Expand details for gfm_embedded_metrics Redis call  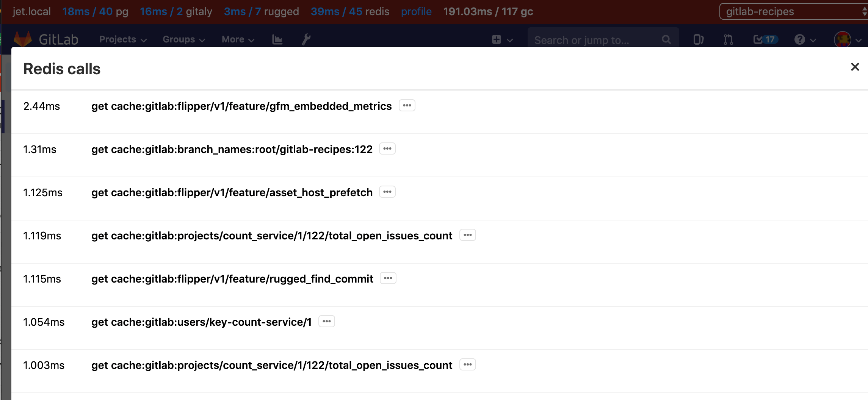(407, 105)
